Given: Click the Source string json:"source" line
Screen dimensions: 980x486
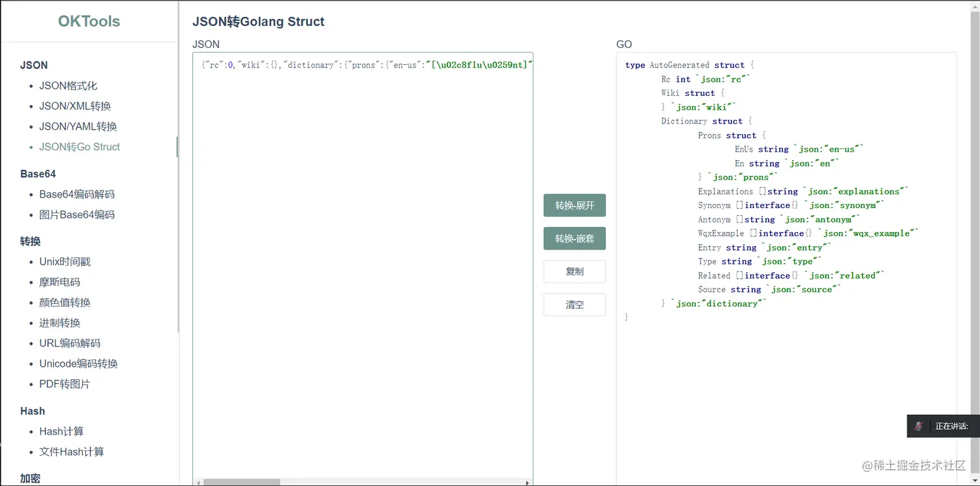Looking at the screenshot, I should 769,290.
